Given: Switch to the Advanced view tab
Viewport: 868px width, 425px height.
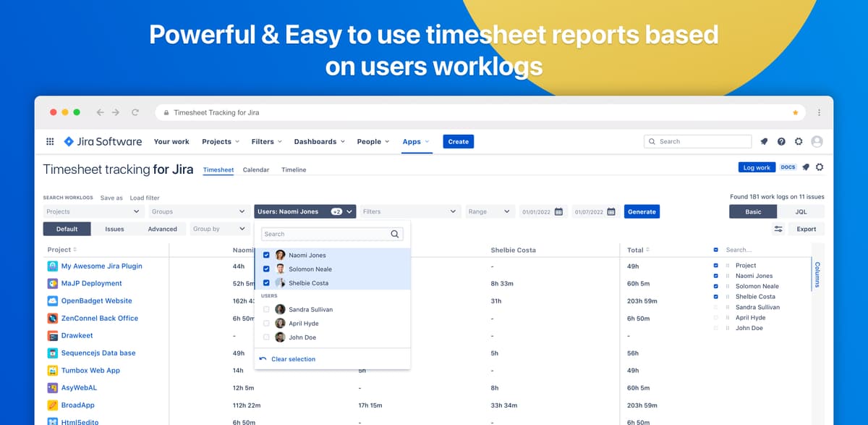Looking at the screenshot, I should pyautogui.click(x=162, y=229).
